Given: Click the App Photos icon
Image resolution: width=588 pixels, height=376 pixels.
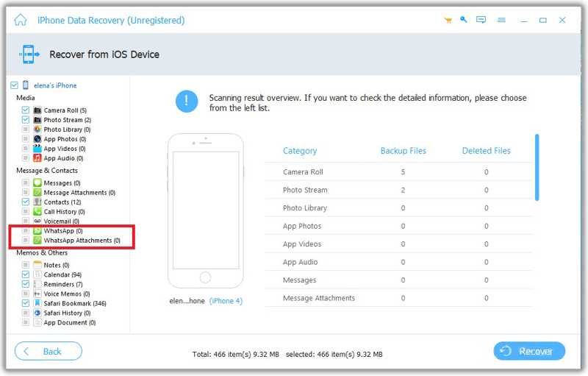Looking at the screenshot, I should point(37,139).
